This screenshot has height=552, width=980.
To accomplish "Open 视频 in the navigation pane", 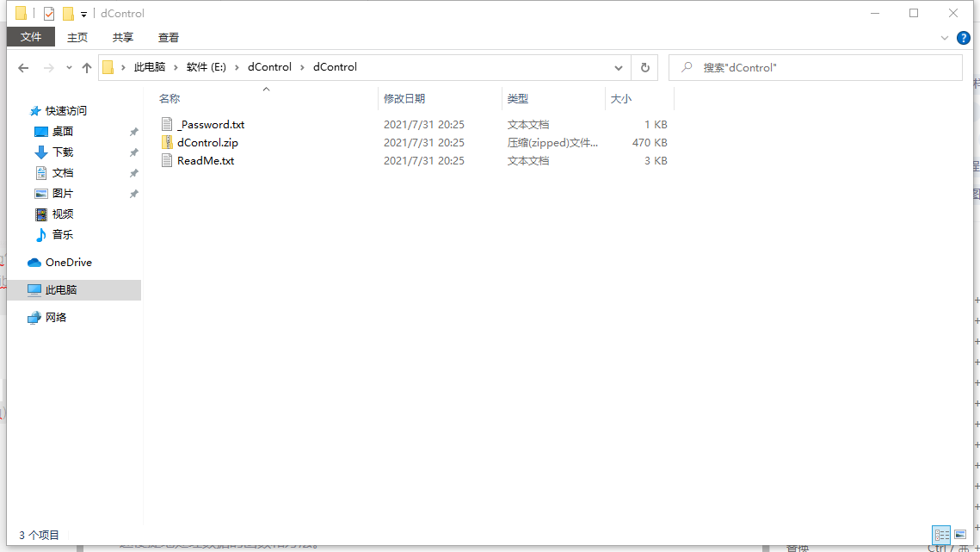I will pyautogui.click(x=63, y=214).
